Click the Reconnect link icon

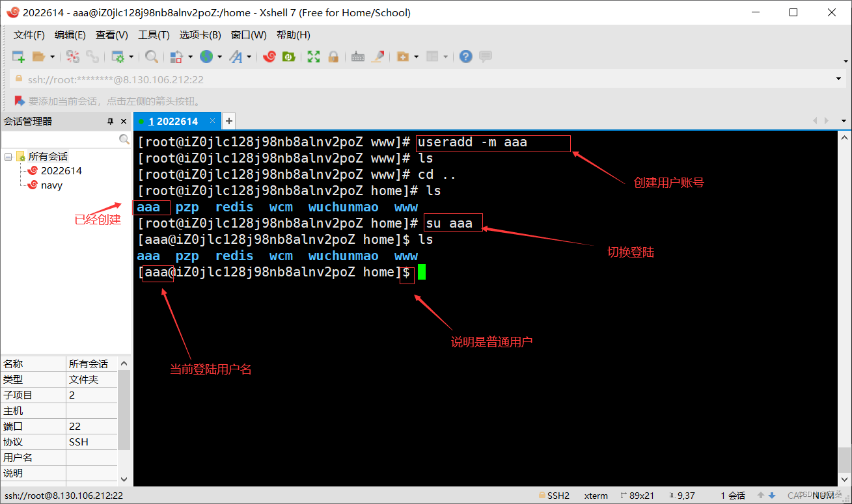[92, 57]
